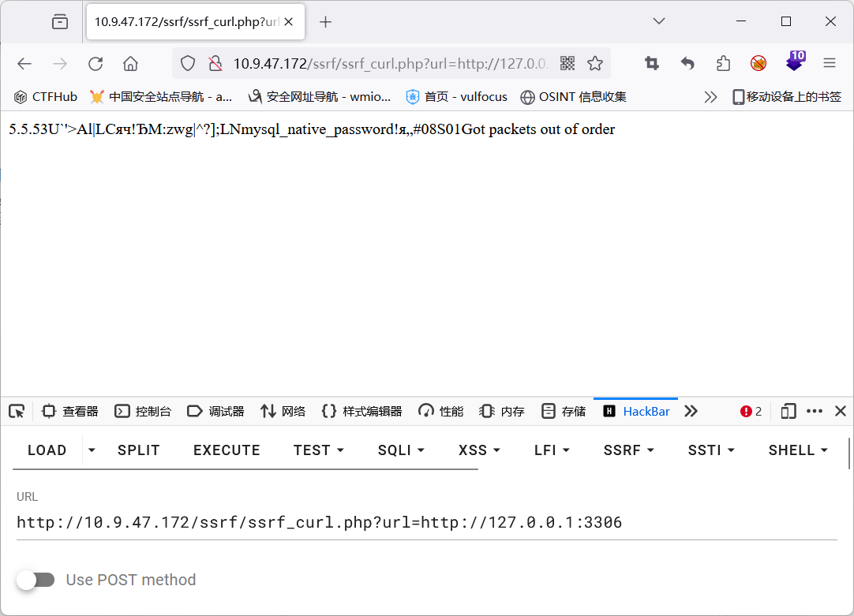This screenshot has height=616, width=854.
Task: Open the Inspector (查看器) tab
Action: point(70,412)
